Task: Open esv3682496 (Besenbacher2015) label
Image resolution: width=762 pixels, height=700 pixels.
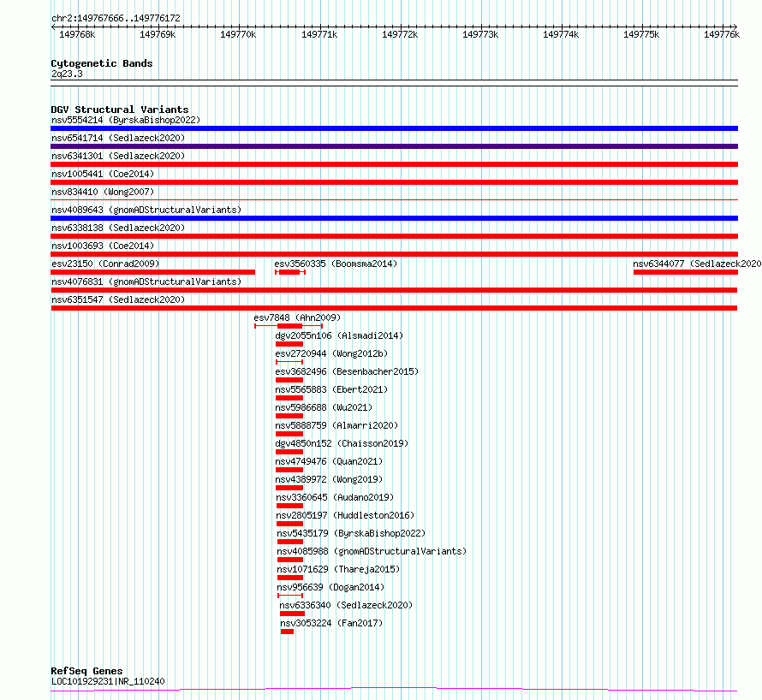Action: coord(347,371)
